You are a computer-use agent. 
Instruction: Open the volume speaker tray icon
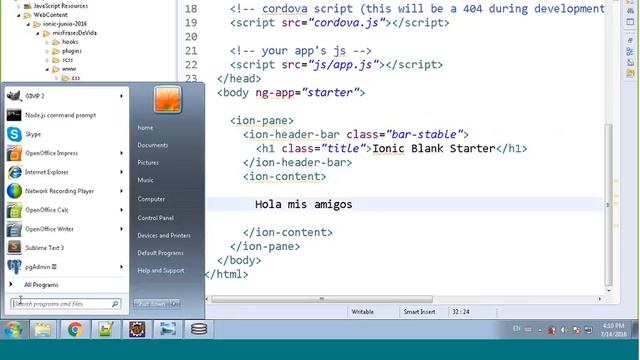click(x=564, y=330)
